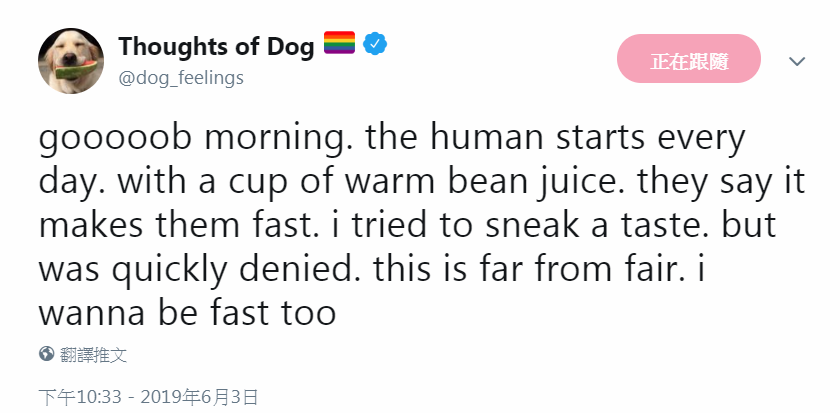The height and width of the screenshot is (413, 840).
Task: Click the rainbow flag emoji icon
Action: tap(340, 43)
